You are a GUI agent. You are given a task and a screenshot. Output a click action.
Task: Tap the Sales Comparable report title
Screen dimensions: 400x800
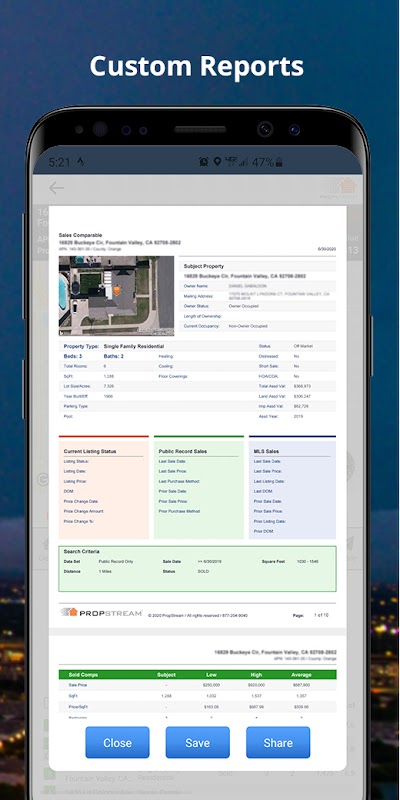(80, 235)
